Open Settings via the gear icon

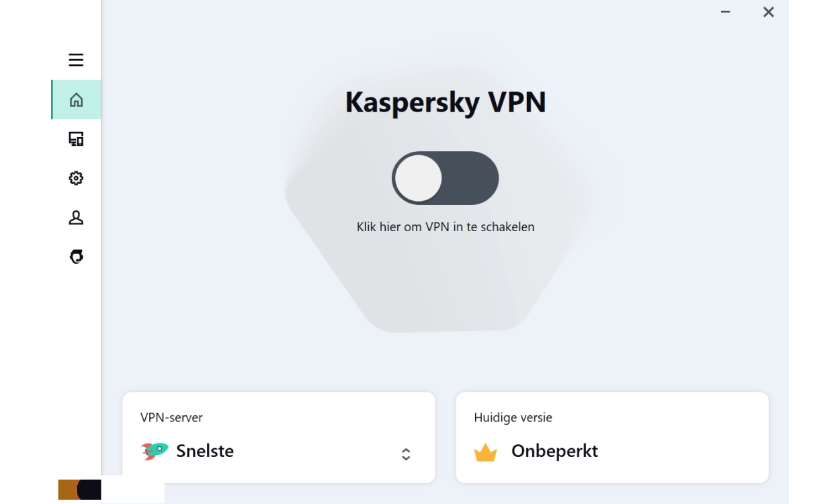77,178
